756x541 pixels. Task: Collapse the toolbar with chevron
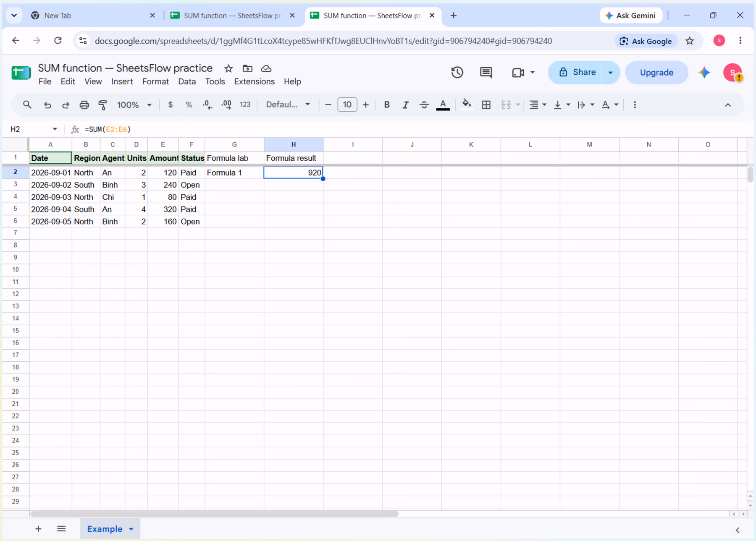(728, 105)
